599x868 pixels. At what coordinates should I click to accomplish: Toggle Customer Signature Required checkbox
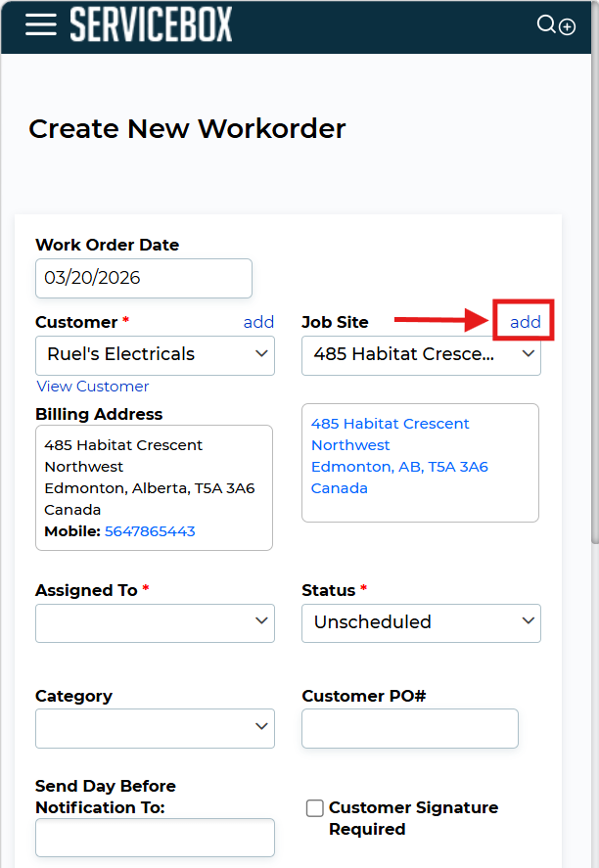[315, 808]
